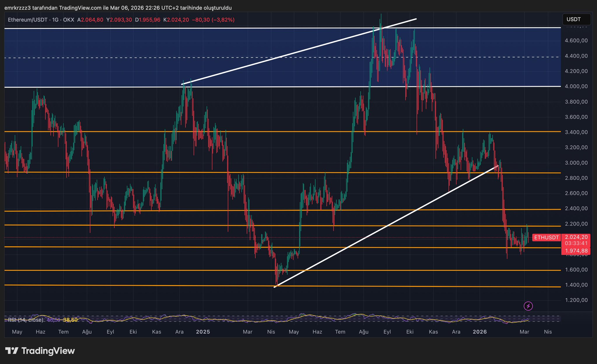
Task: Click the purple lightning bolt icon
Action: click(x=528, y=306)
